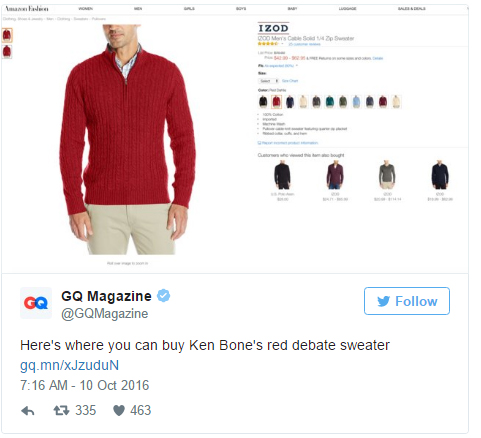Open the gq.mn/xJzuduN link
Screen dimensions: 481x438
coord(69,365)
